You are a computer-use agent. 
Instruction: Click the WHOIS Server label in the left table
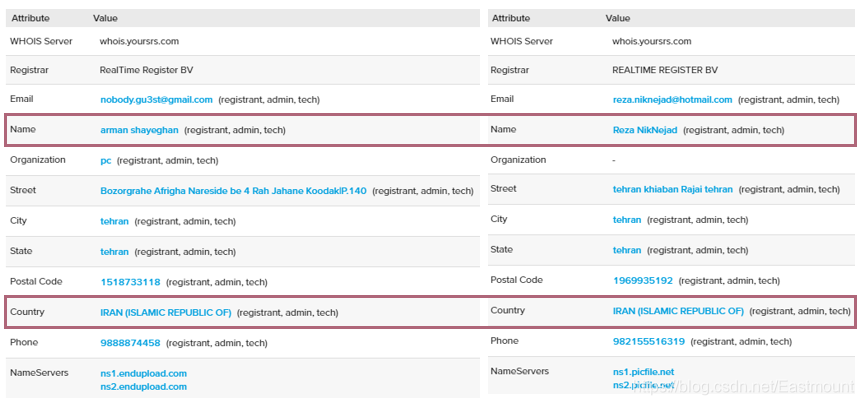point(41,41)
